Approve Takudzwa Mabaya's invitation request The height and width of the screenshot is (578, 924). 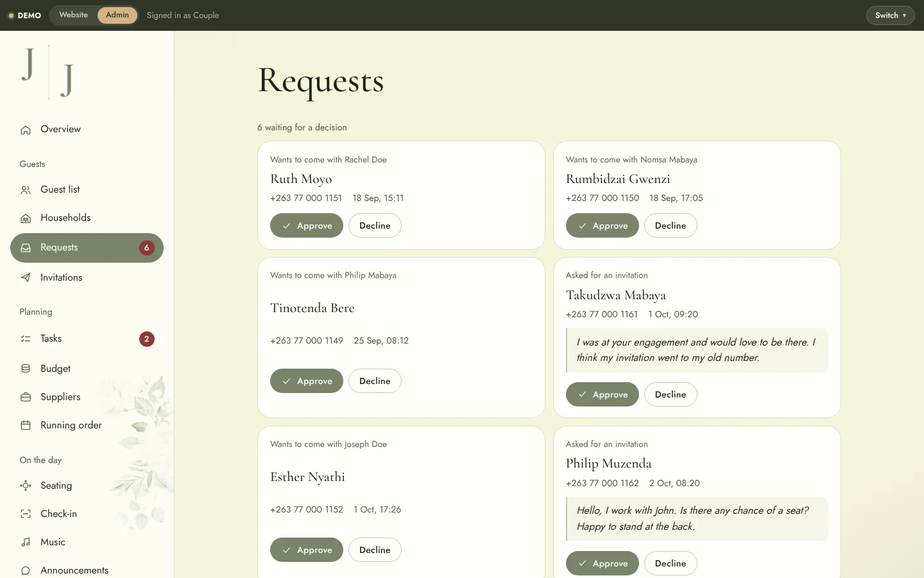pos(603,395)
